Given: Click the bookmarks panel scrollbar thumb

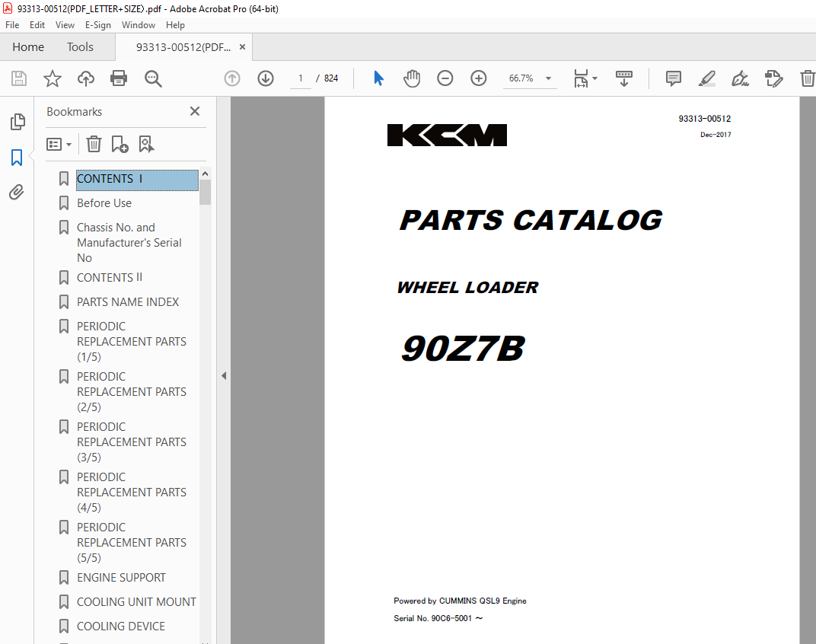Looking at the screenshot, I should pos(205,192).
